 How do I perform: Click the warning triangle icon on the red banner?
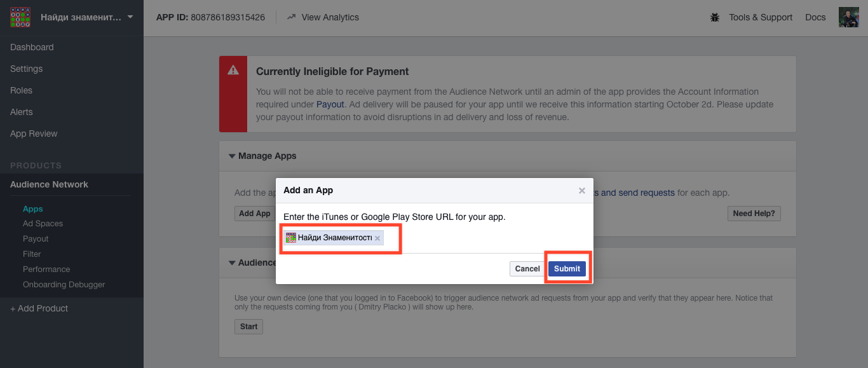[x=233, y=71]
